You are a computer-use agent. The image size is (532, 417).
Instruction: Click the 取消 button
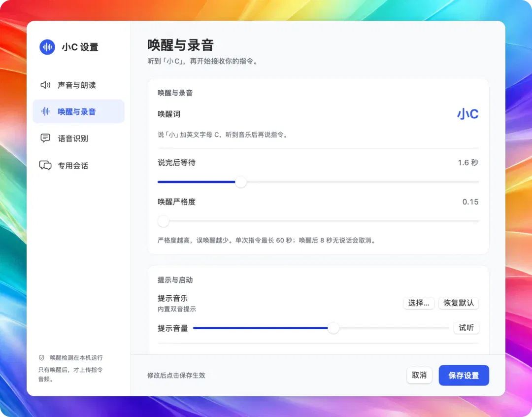tap(419, 375)
